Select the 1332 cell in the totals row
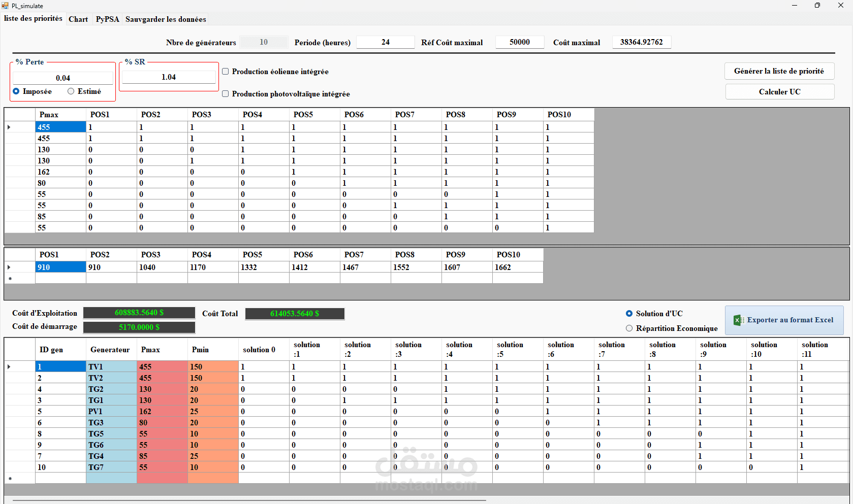This screenshot has width=853, height=504. pyautogui.click(x=264, y=267)
